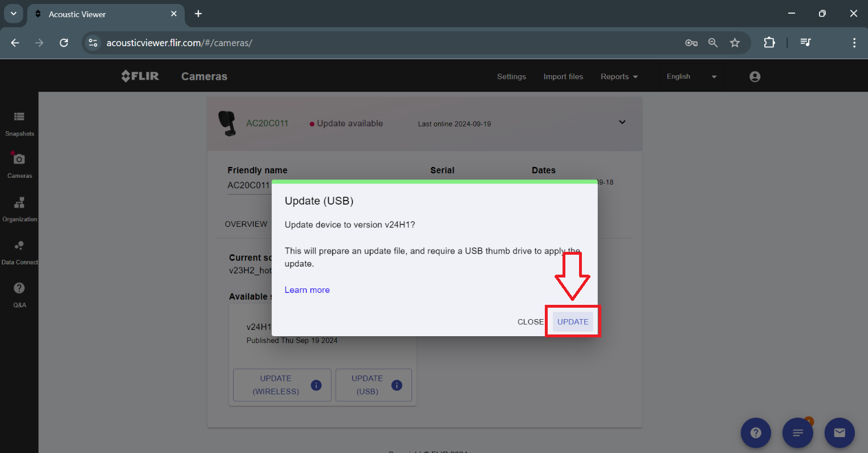Open the notes bubble with notification

(798, 433)
